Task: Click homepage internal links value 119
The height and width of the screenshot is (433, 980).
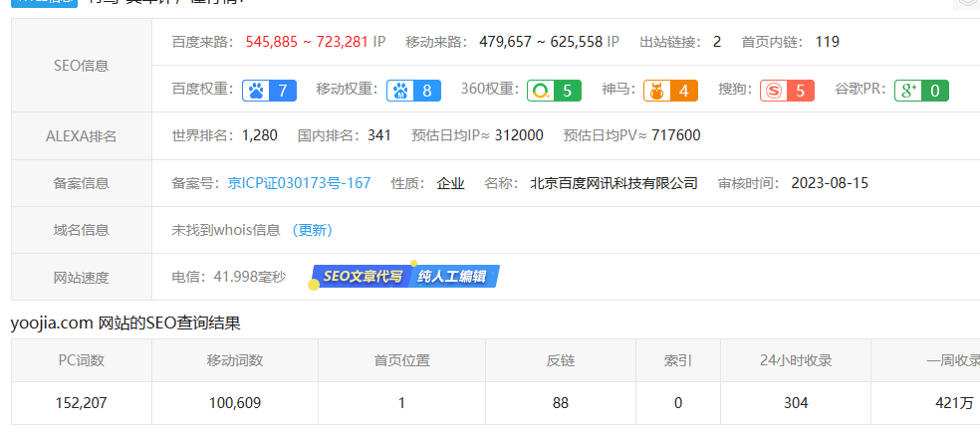Action: [x=828, y=42]
